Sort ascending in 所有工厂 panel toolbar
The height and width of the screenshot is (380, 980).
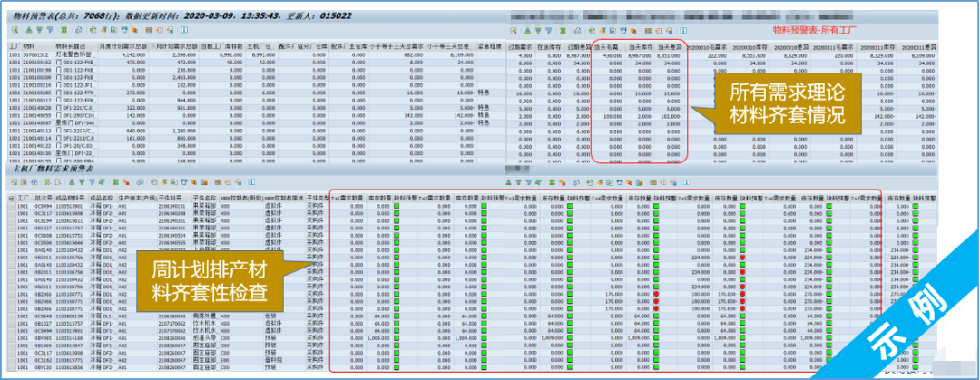coord(528,31)
